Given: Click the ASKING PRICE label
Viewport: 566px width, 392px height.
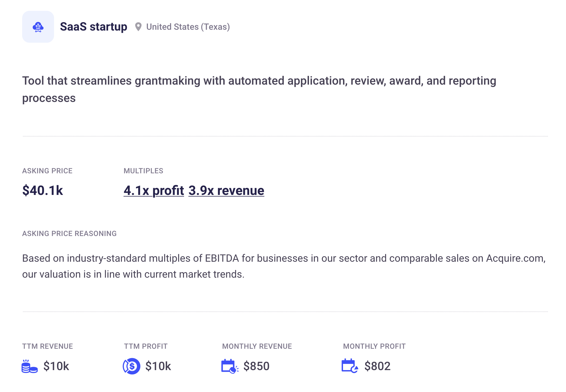Looking at the screenshot, I should tap(47, 171).
